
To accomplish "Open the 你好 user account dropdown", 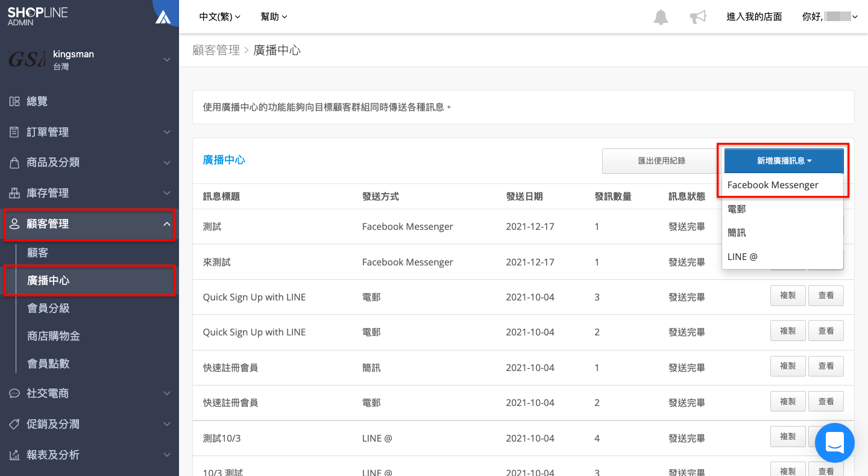I will pyautogui.click(x=829, y=17).
